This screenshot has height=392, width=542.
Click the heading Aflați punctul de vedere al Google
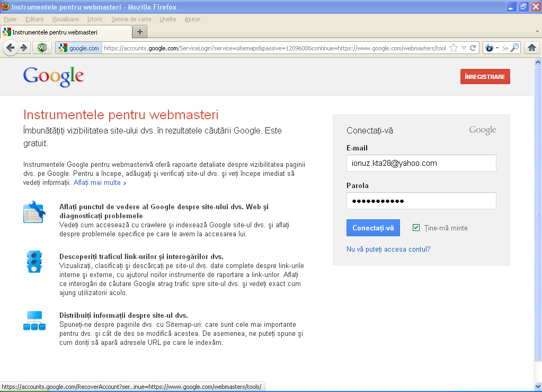coord(164,211)
